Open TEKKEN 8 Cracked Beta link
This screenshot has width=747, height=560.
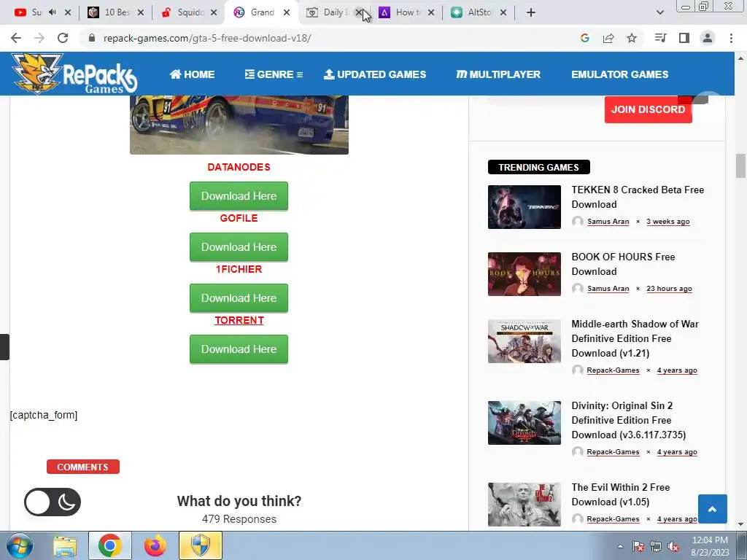point(638,197)
